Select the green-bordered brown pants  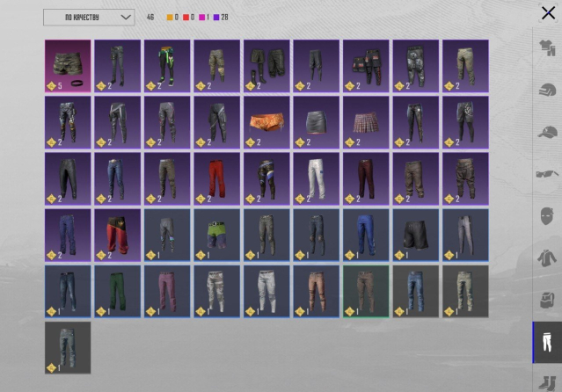point(366,291)
